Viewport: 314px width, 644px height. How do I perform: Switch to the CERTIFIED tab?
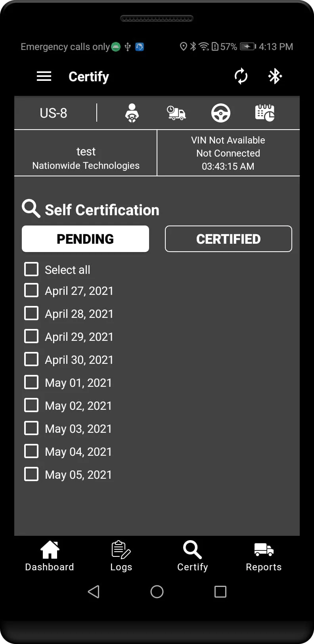tap(228, 239)
